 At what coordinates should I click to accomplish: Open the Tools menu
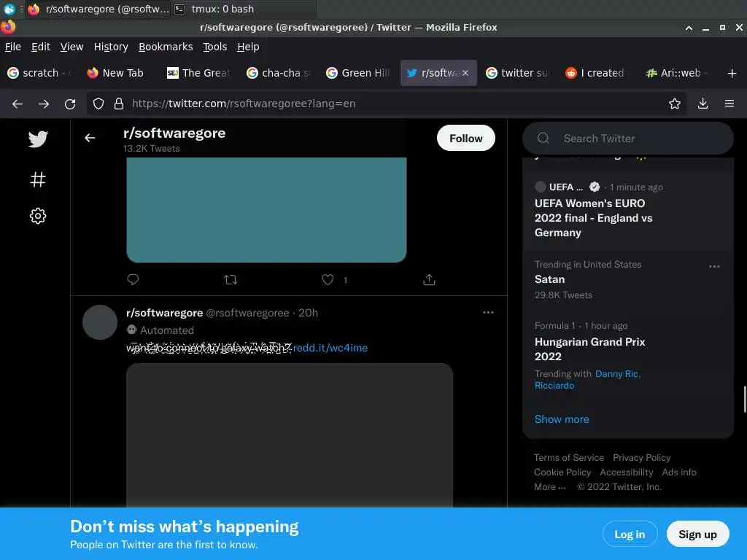(215, 47)
